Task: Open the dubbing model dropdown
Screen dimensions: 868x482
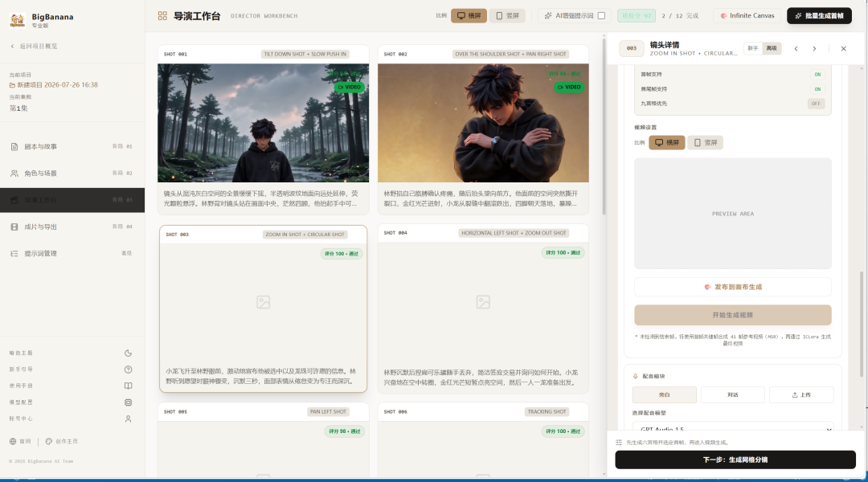Action: (x=733, y=427)
